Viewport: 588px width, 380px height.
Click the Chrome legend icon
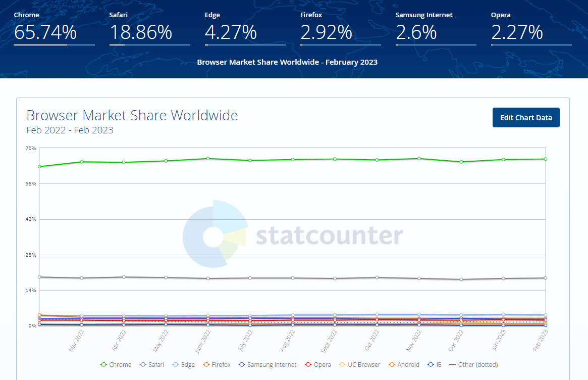coord(104,364)
